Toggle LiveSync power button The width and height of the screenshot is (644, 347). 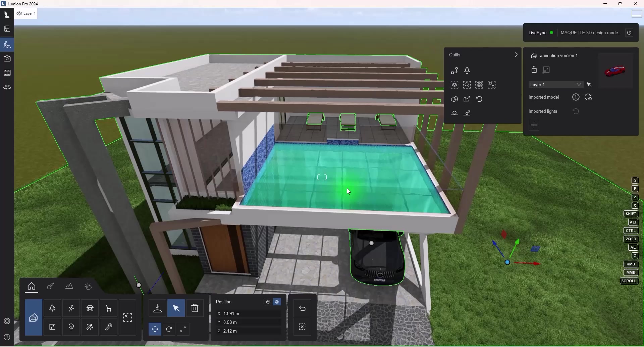pyautogui.click(x=629, y=33)
